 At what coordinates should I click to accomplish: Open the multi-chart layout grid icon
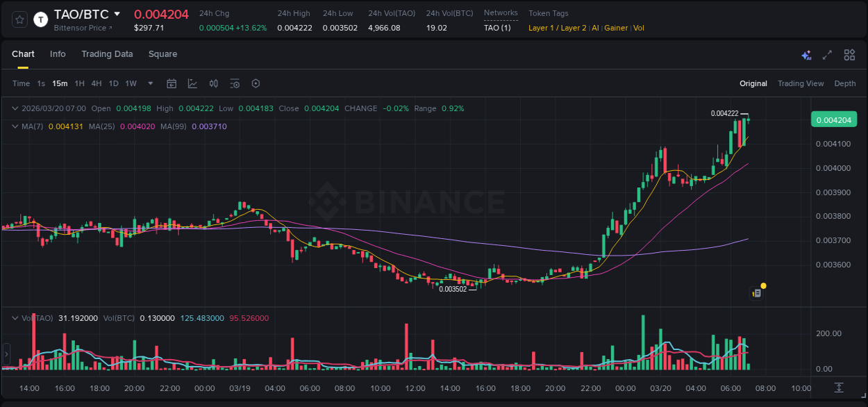pos(849,55)
